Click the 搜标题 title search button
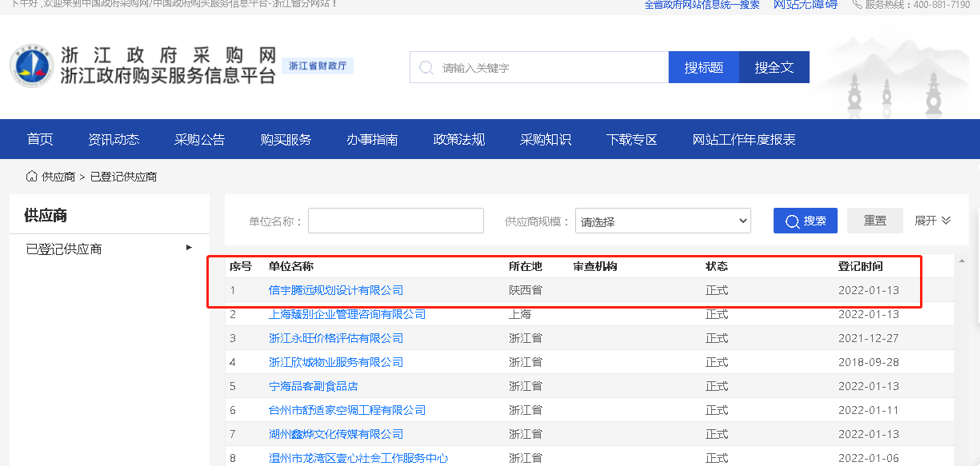Image resolution: width=980 pixels, height=466 pixels. click(703, 67)
